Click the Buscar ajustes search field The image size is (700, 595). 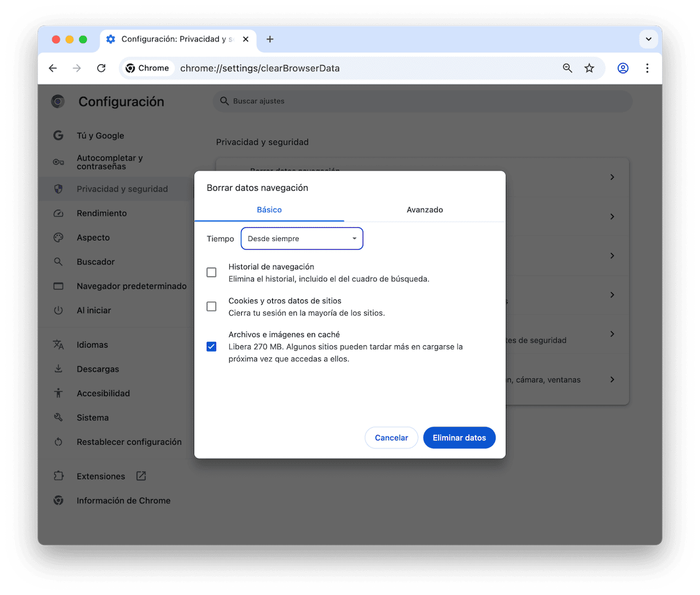(x=423, y=101)
